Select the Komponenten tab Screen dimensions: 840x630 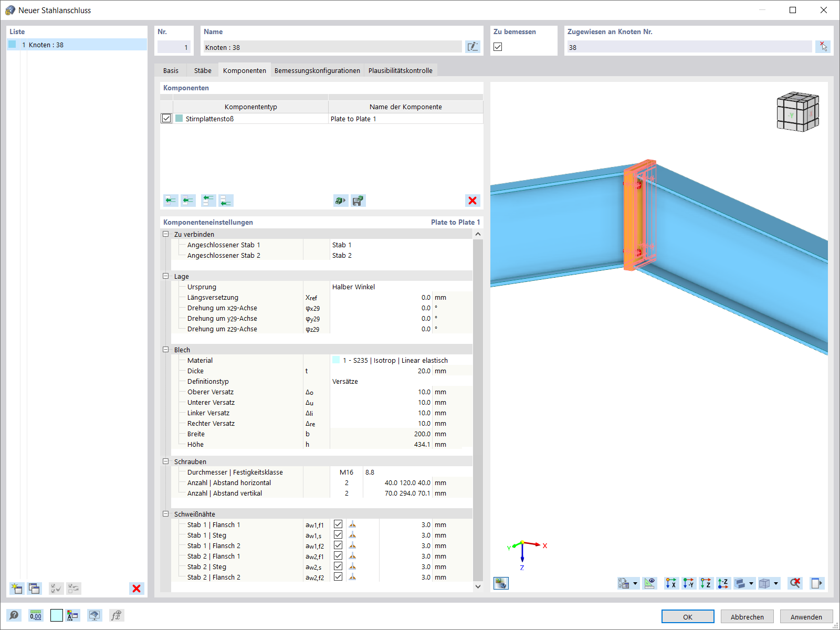click(245, 70)
